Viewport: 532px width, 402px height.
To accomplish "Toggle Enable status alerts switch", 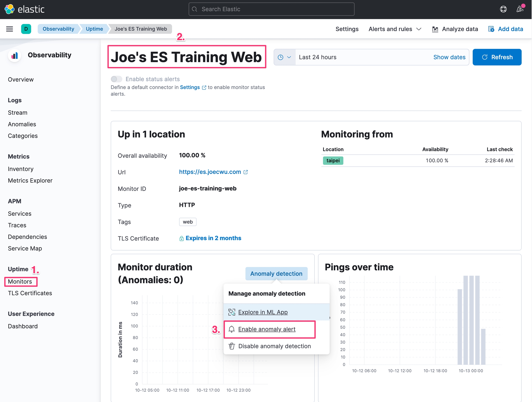I will click(116, 79).
